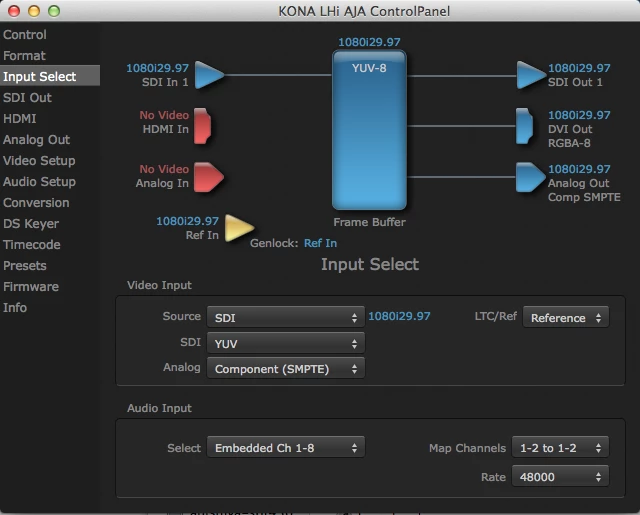
Task: Click the RGBA-8 text under DVI Out
Action: 569,143
